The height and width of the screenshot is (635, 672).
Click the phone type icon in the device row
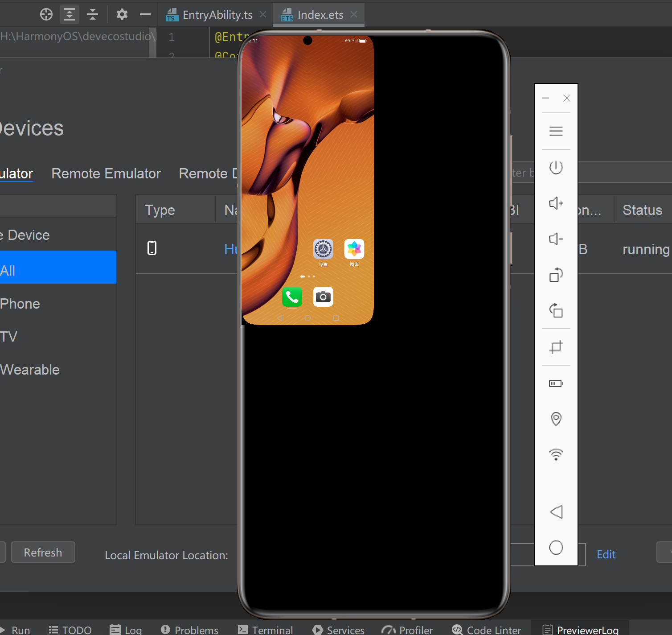pos(152,248)
